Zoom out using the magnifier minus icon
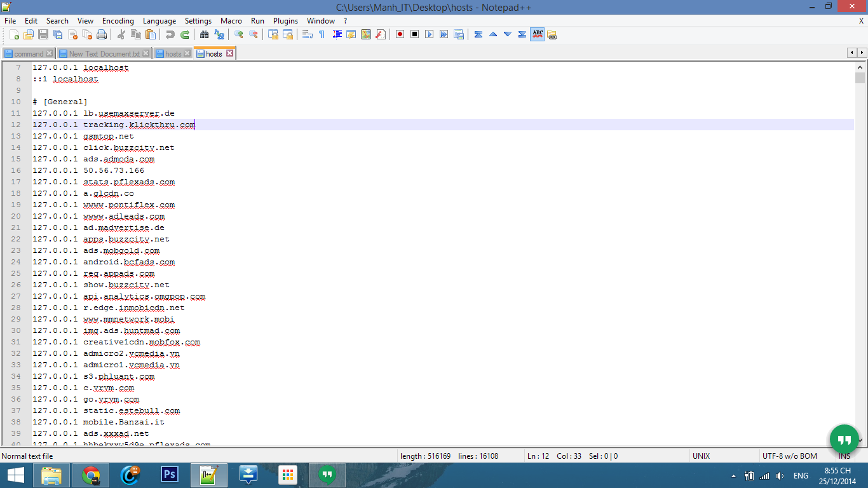868x488 pixels. (x=253, y=34)
